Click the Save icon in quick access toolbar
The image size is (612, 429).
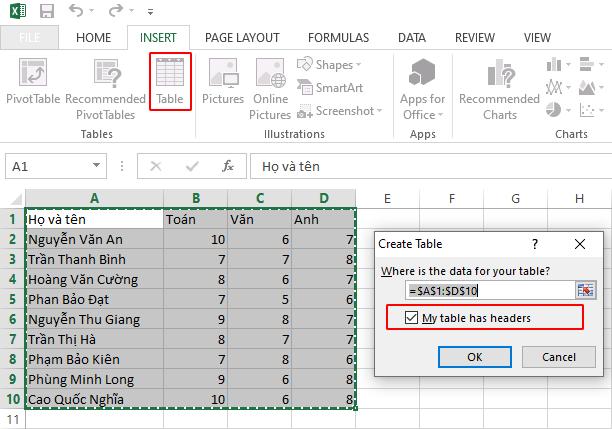(x=46, y=13)
